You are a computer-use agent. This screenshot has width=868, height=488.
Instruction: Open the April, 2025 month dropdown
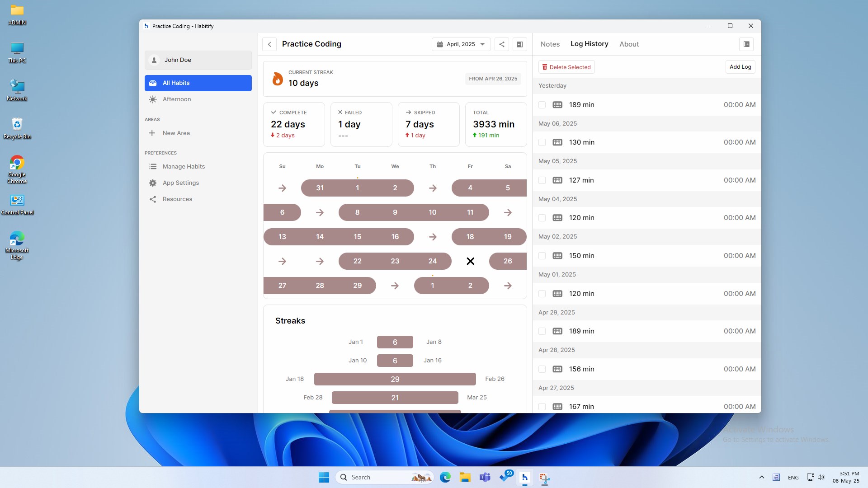point(461,44)
